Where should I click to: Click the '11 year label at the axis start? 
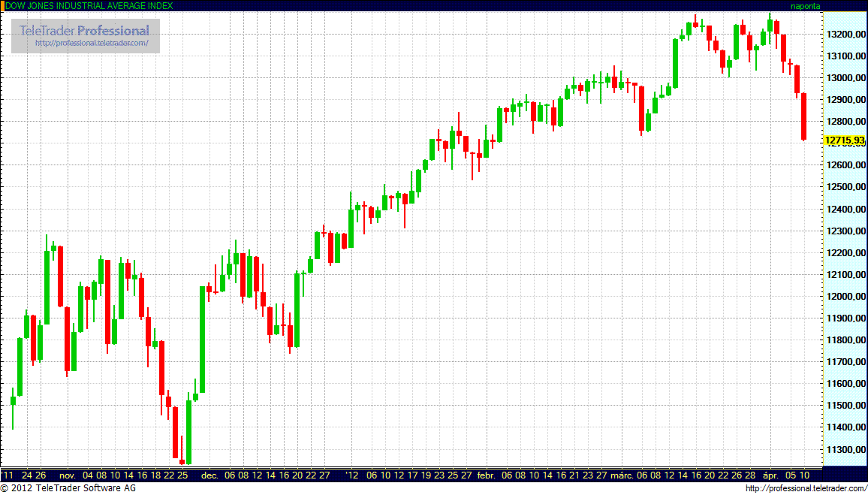[x=8, y=475]
